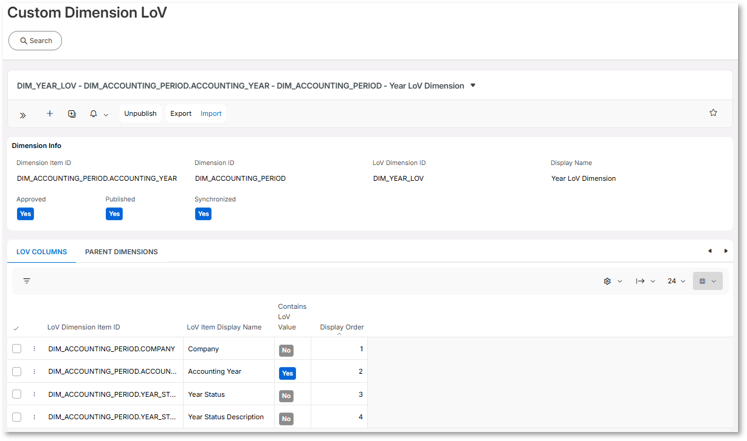Click the Approved Yes badge
747x441 pixels.
point(25,214)
